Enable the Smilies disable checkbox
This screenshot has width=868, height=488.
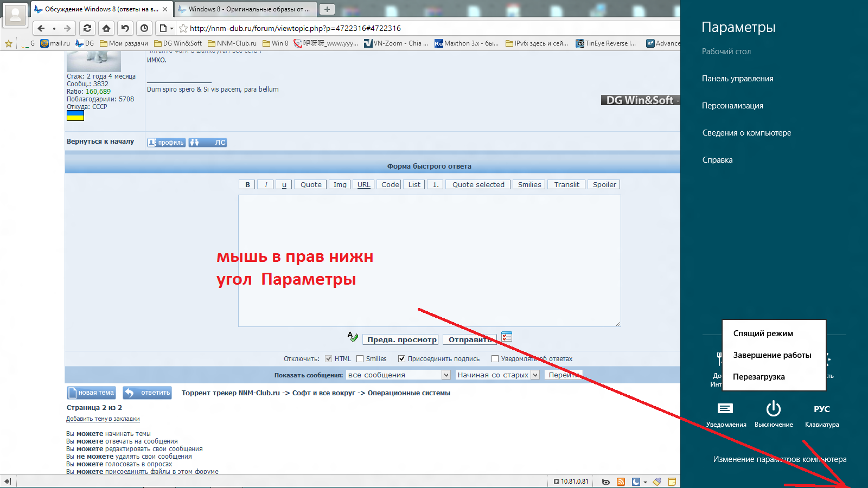[360, 359]
